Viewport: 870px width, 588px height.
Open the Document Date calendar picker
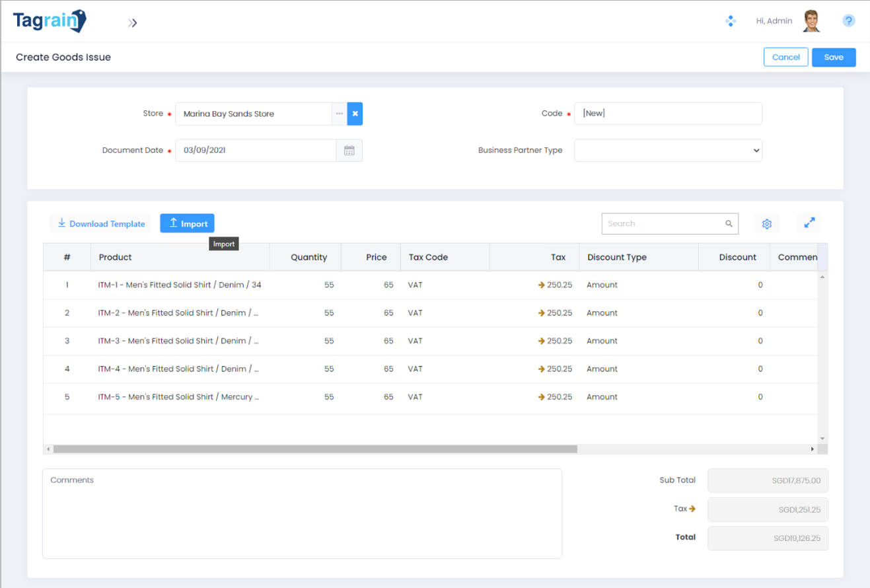click(x=349, y=151)
